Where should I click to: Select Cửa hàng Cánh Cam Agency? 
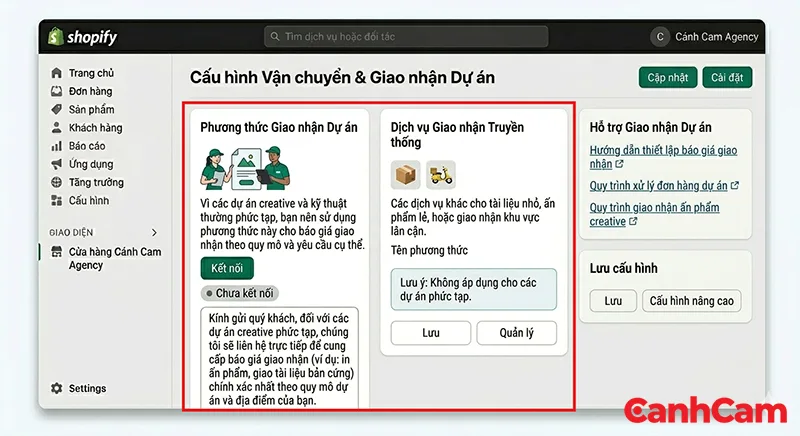click(x=115, y=259)
